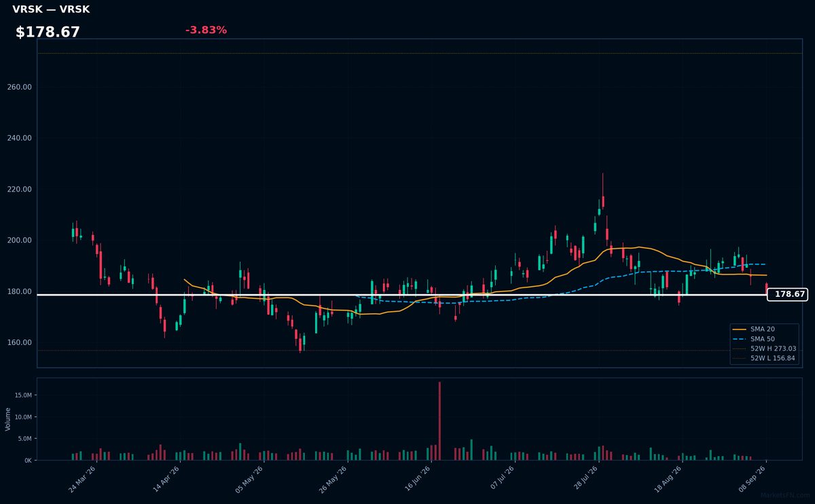The height and width of the screenshot is (504, 815).
Task: Click the 240.00 price axis label
Action: pos(18,138)
